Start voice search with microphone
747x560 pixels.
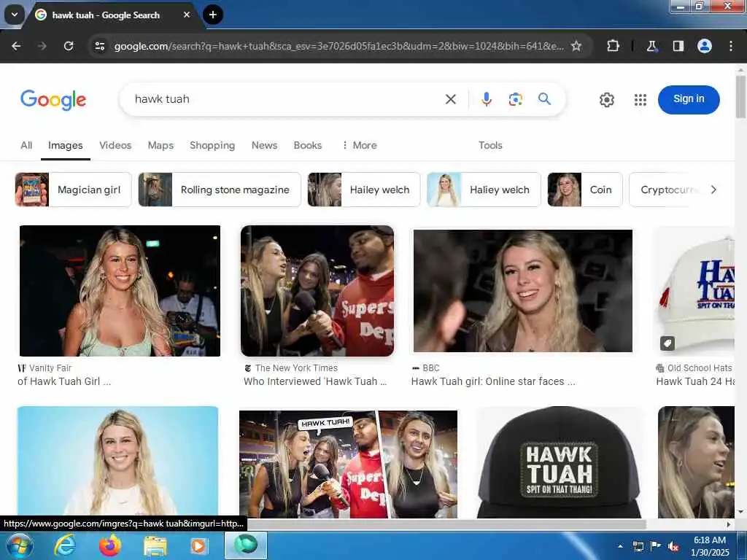tap(487, 99)
